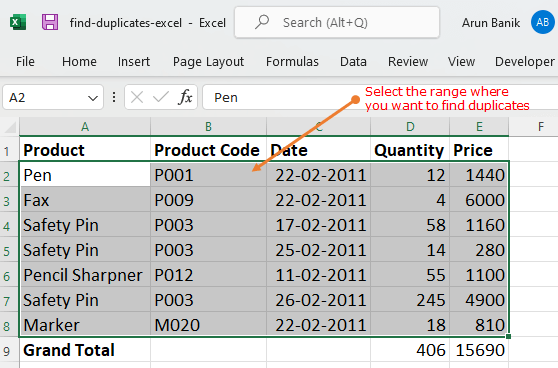Image resolution: width=558 pixels, height=368 pixels.
Task: Click the Arun Banik account name
Action: tap(491, 23)
